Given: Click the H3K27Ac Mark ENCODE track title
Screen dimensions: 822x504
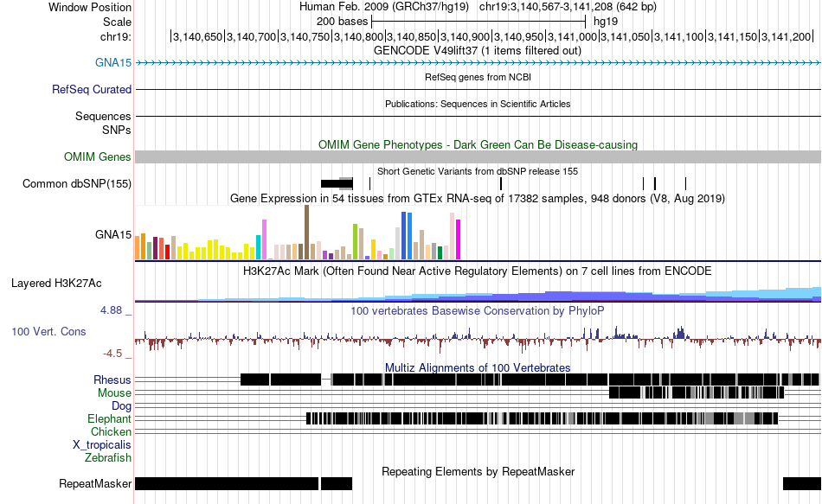Looking at the screenshot, I should click(x=478, y=271).
